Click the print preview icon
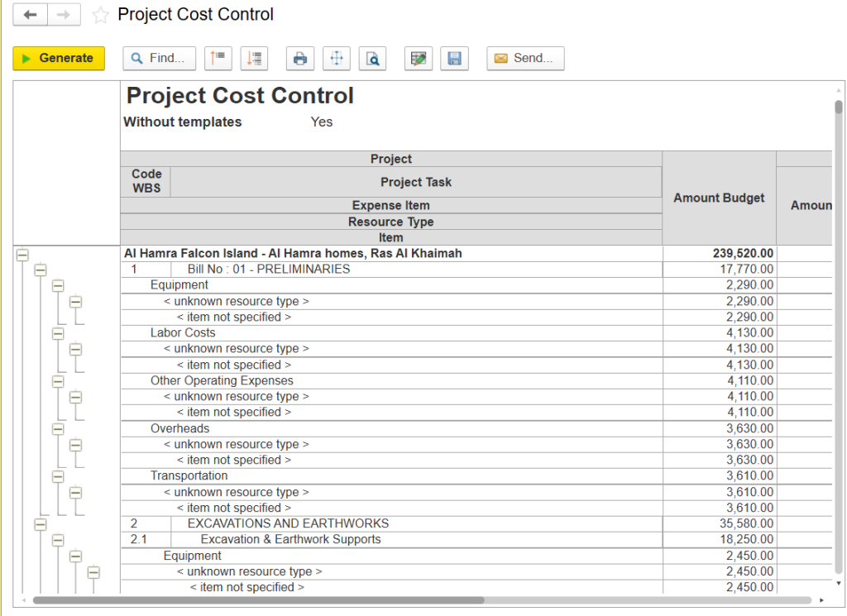The width and height of the screenshot is (847, 616). click(372, 58)
